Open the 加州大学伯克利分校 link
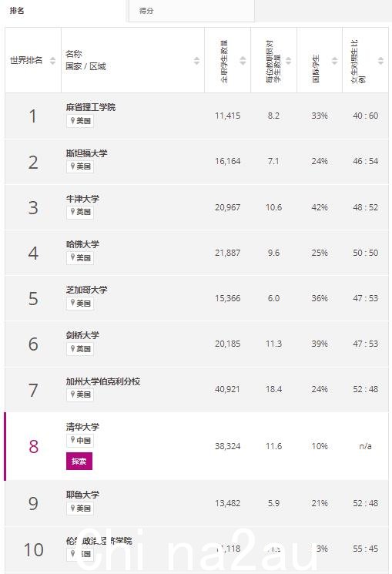The width and height of the screenshot is (392, 574). pyautogui.click(x=103, y=381)
